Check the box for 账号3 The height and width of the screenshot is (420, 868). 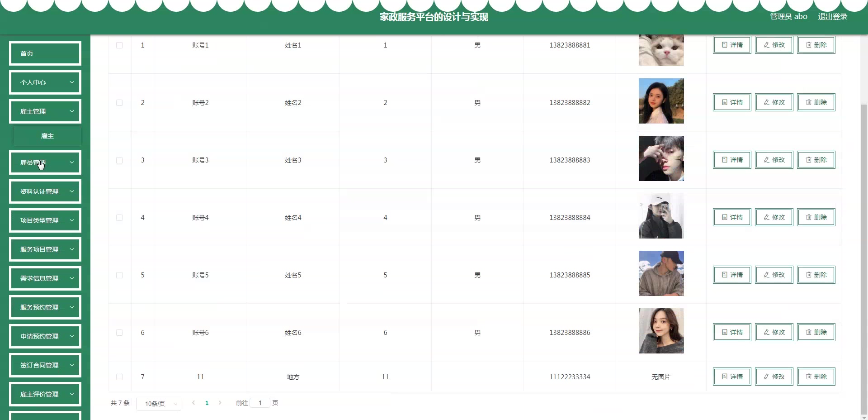click(x=119, y=160)
